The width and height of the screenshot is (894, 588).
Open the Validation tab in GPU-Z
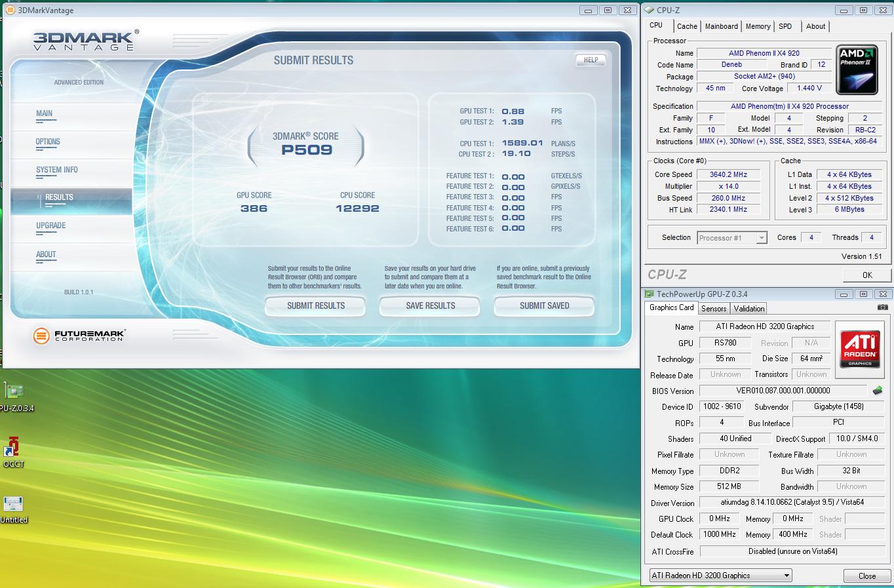(x=748, y=308)
